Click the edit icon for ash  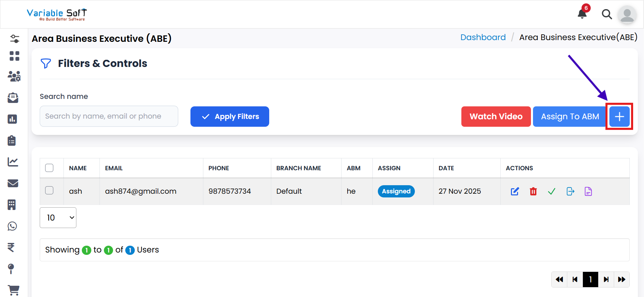pyautogui.click(x=515, y=191)
